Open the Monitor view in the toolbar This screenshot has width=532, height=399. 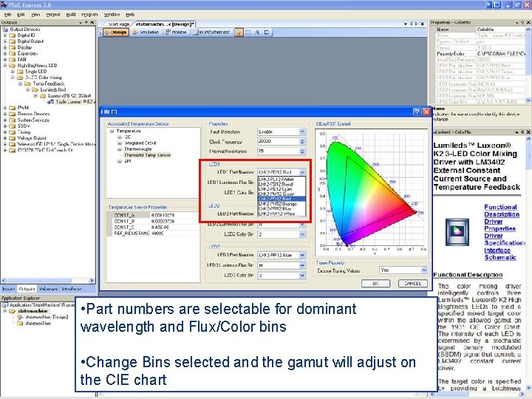coord(176,33)
